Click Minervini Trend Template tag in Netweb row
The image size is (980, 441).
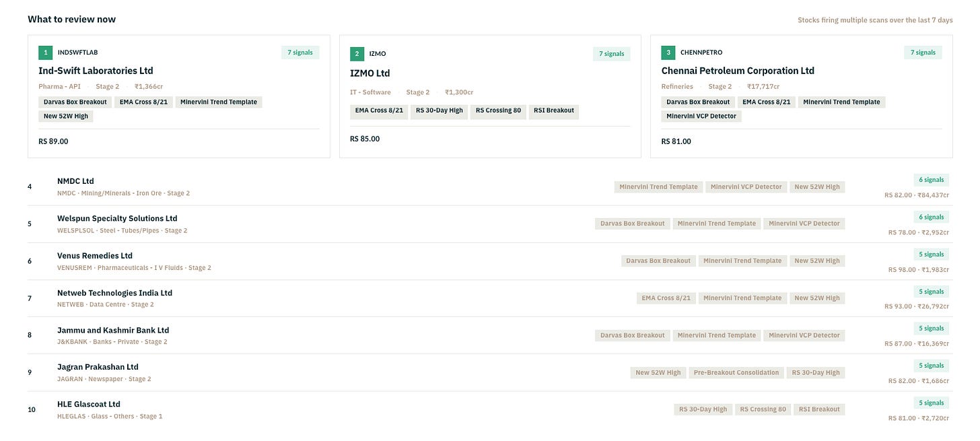(742, 298)
